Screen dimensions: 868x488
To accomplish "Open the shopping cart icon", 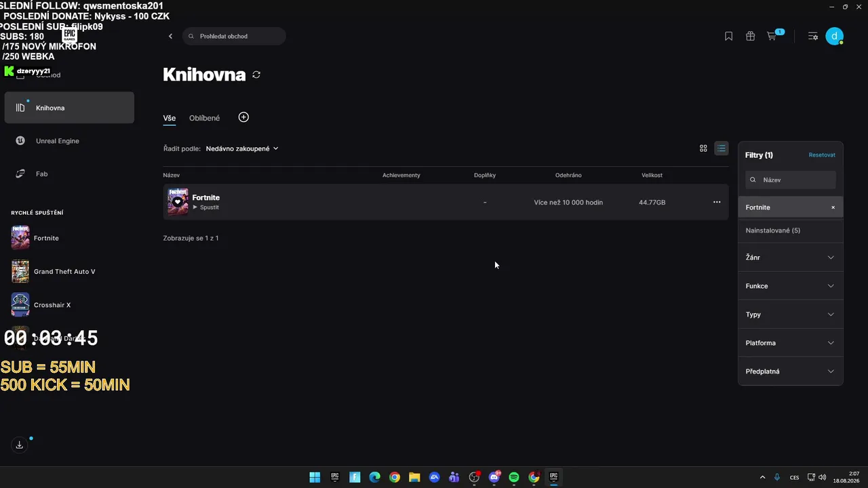I will coord(772,36).
